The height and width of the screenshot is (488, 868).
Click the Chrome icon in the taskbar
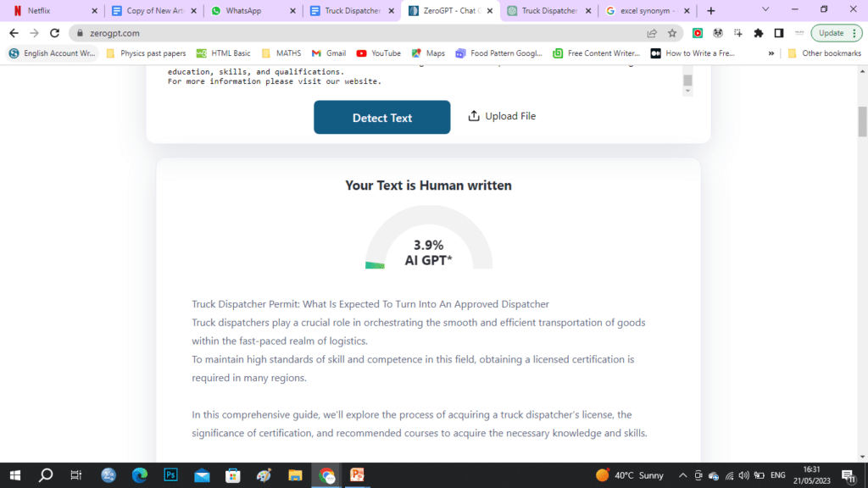pos(326,475)
